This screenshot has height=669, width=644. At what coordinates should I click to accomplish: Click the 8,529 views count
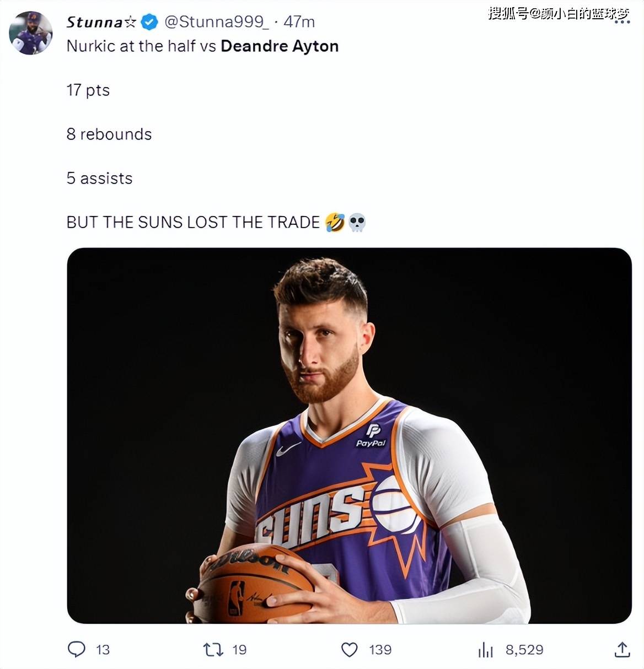coord(524,650)
